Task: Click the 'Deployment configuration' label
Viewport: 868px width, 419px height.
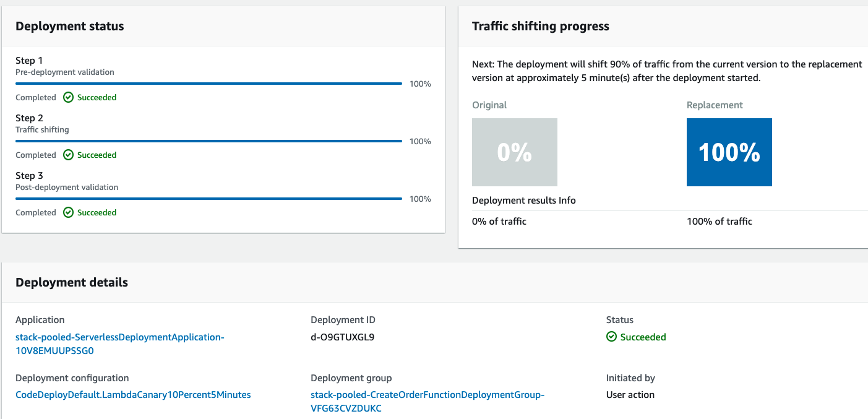Action: (x=72, y=378)
